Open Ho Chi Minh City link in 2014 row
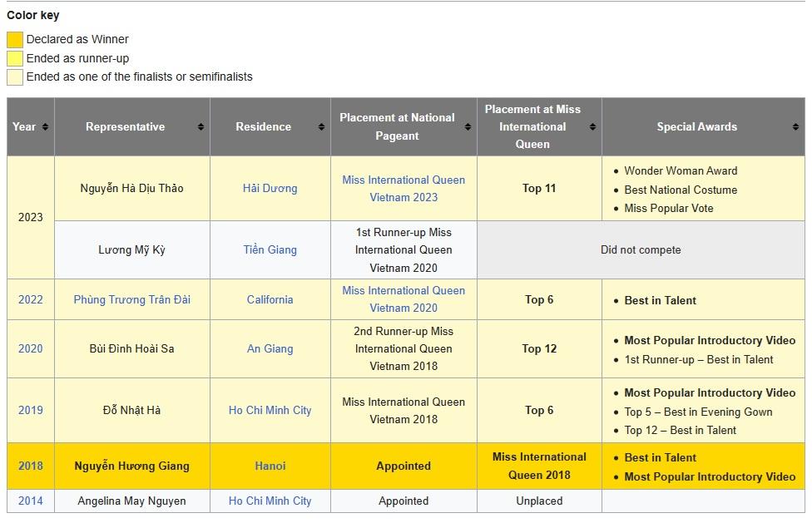The image size is (812, 523). (270, 501)
